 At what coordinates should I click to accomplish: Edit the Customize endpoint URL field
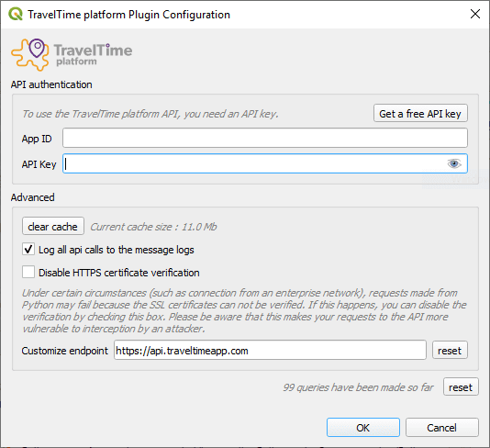click(x=270, y=350)
